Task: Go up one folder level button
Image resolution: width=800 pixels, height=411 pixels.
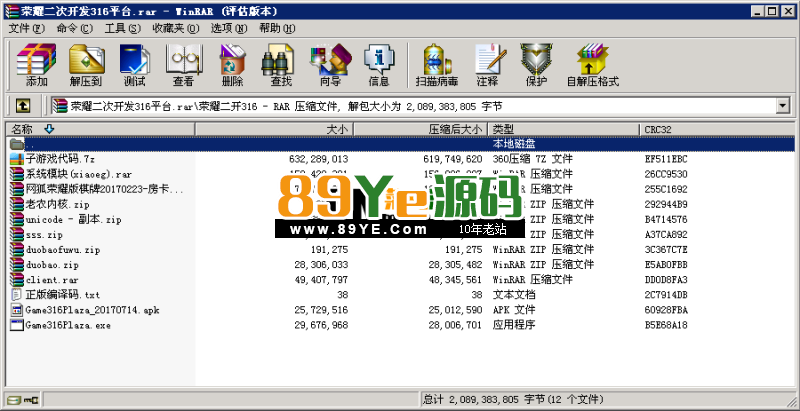Action: (x=23, y=106)
